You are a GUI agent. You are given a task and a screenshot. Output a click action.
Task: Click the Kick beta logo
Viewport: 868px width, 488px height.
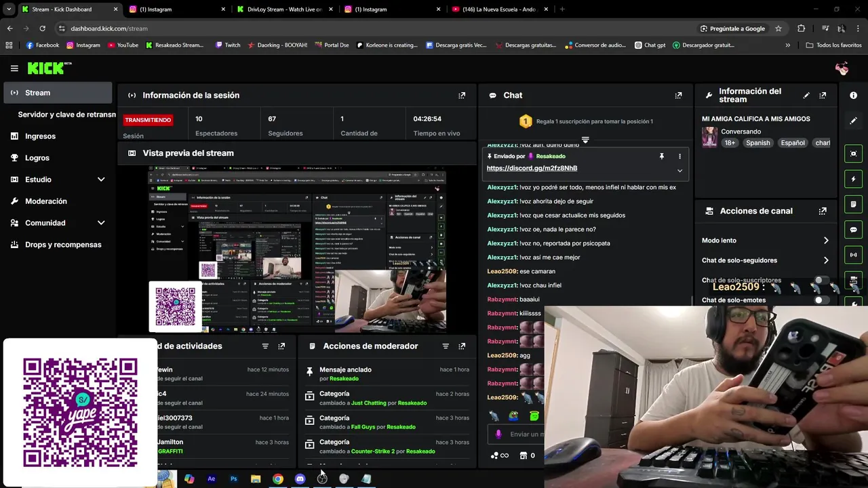[49, 68]
